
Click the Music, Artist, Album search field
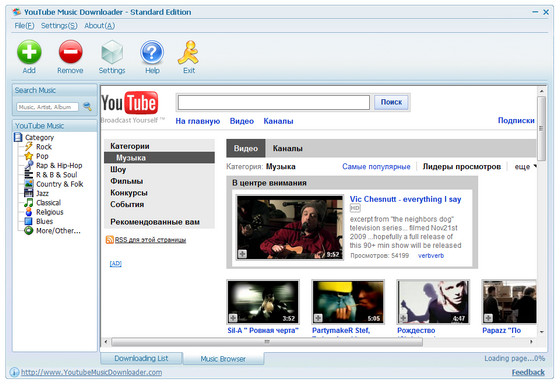click(48, 107)
